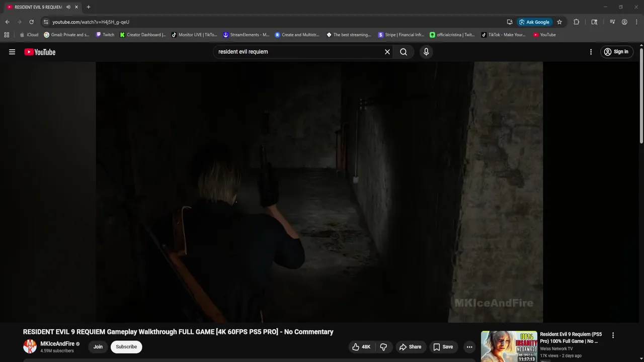Screen dimensions: 644x362
Task: Open Chrome profile avatar
Action: point(624,22)
